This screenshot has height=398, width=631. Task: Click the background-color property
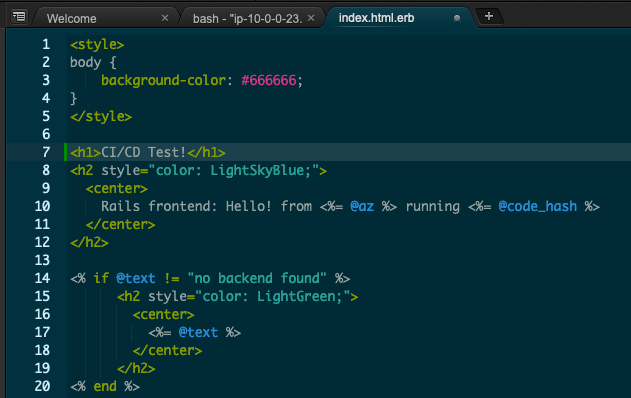163,80
